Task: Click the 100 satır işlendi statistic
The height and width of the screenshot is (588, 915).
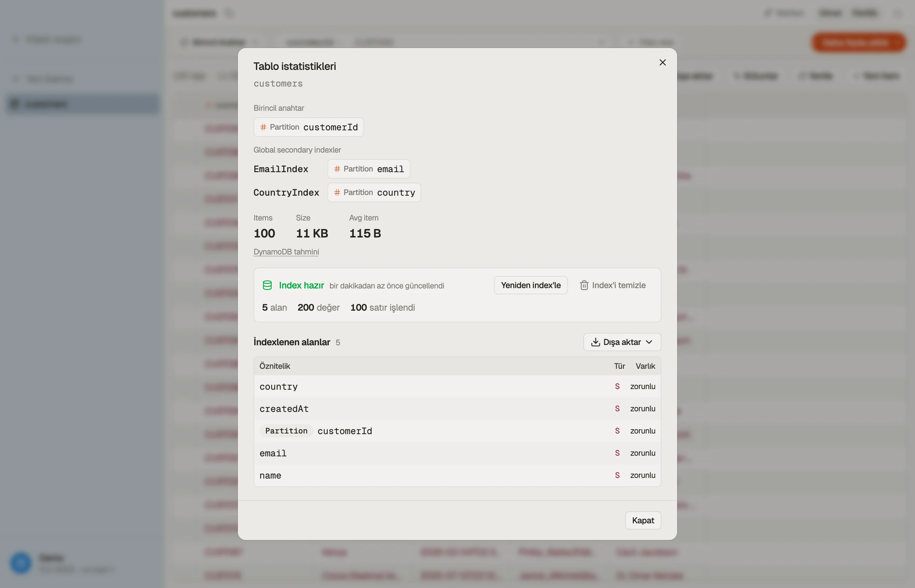Action: (382, 307)
